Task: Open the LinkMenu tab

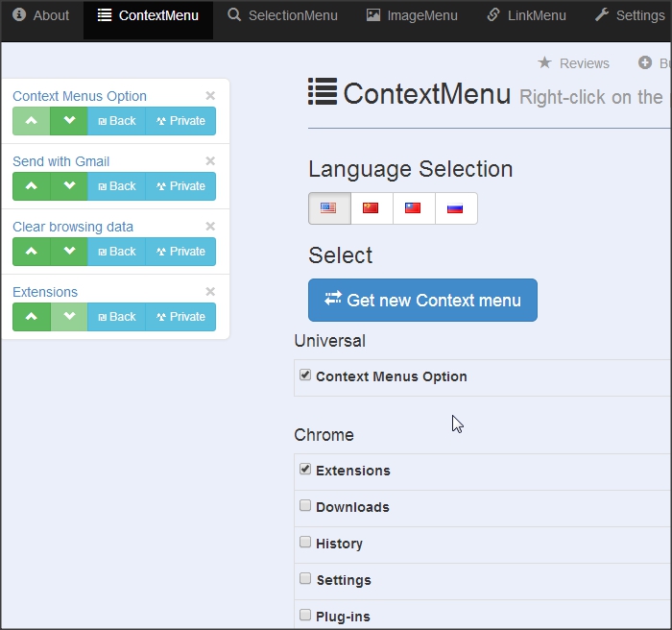Action: pyautogui.click(x=527, y=16)
